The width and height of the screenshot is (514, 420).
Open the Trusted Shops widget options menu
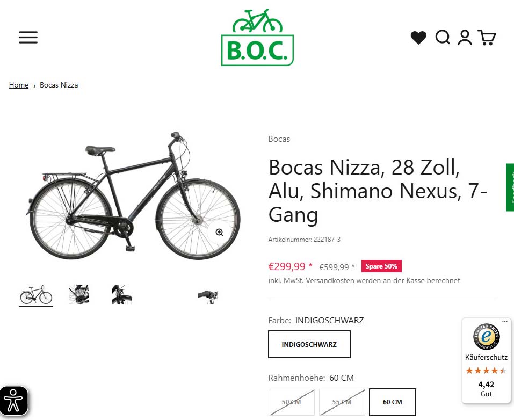coord(504,321)
